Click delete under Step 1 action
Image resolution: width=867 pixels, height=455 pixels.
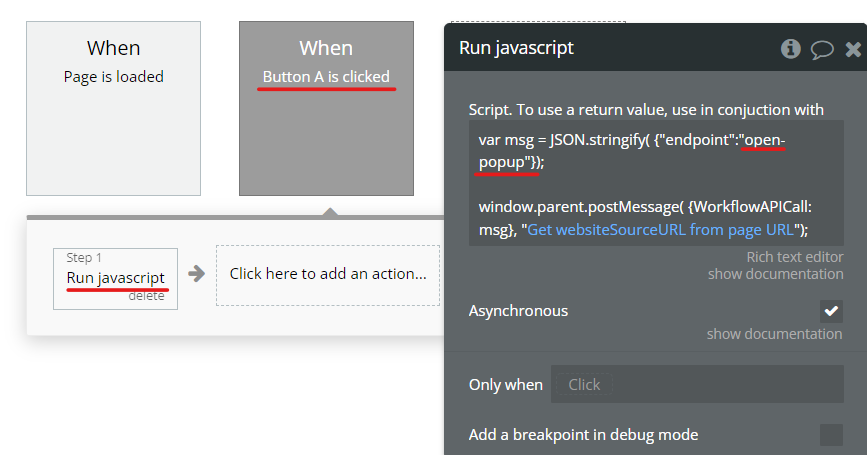coord(146,295)
